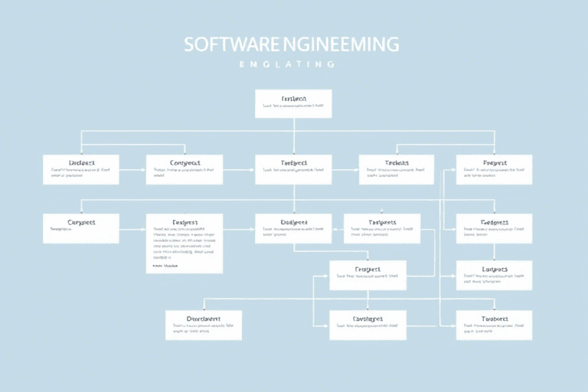
Task: Click the 'Prepert' node box
Action: (x=494, y=169)
